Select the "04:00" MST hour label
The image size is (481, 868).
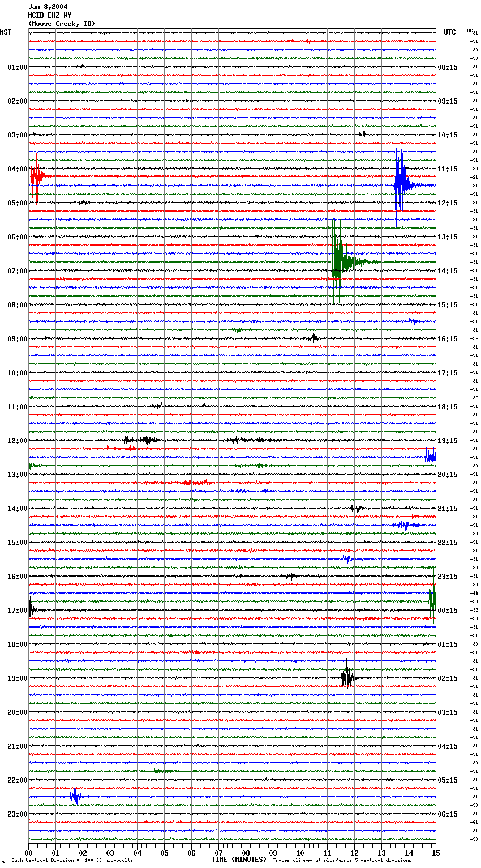18,169
